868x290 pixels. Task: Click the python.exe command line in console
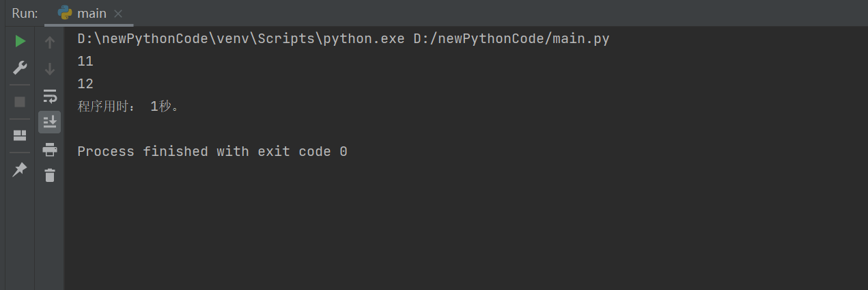(x=343, y=39)
